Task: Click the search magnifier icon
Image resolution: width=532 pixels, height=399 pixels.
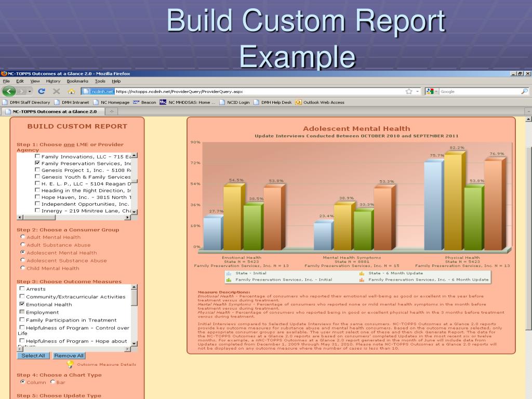Action: [x=524, y=91]
